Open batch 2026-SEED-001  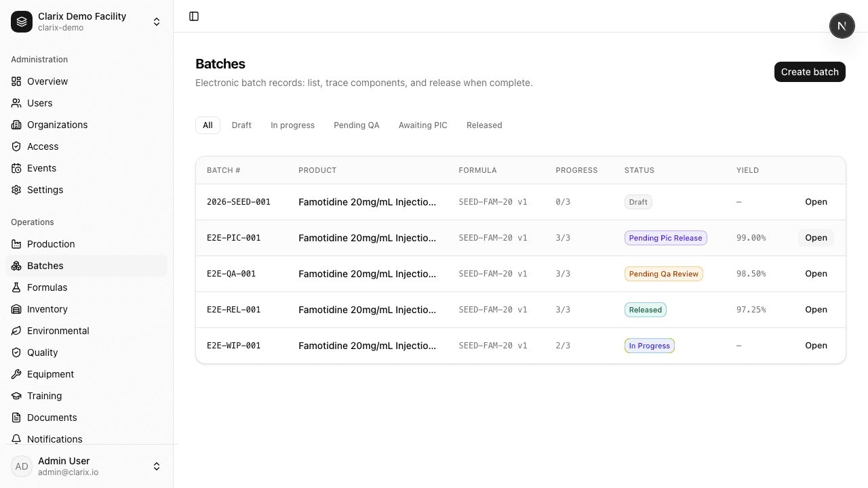[x=816, y=202]
